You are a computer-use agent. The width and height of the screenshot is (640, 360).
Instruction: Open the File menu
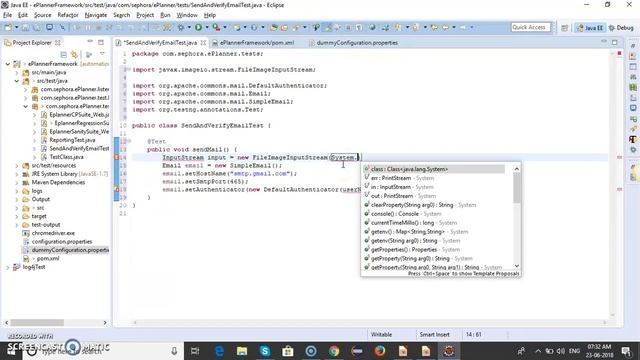7,15
